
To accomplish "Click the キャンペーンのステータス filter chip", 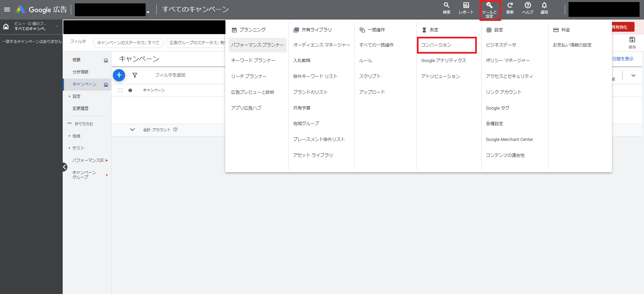I will (128, 43).
